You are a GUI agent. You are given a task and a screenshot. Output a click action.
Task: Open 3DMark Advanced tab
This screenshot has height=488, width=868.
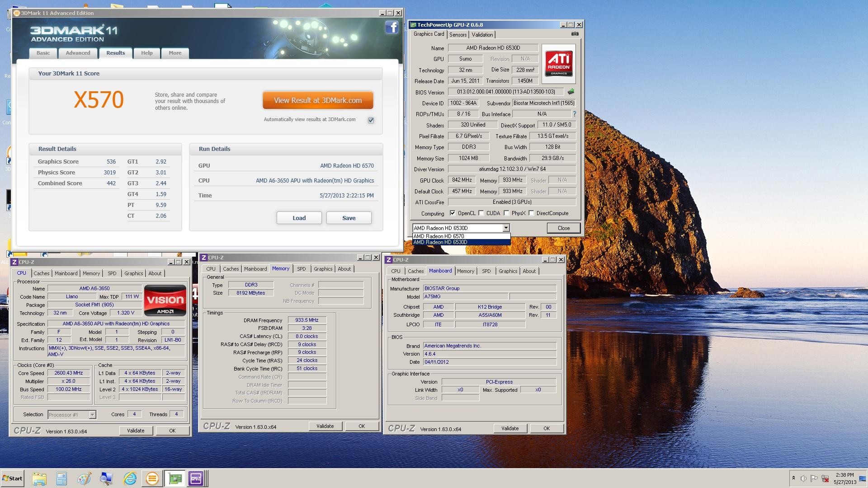(78, 53)
